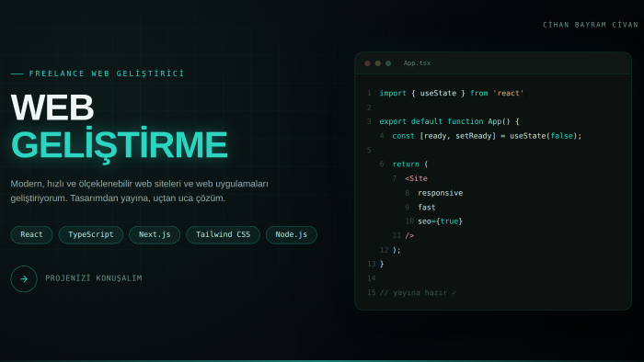Click the teal GELİŞTİRME heading word
The width and height of the screenshot is (644, 362).
[x=119, y=144]
